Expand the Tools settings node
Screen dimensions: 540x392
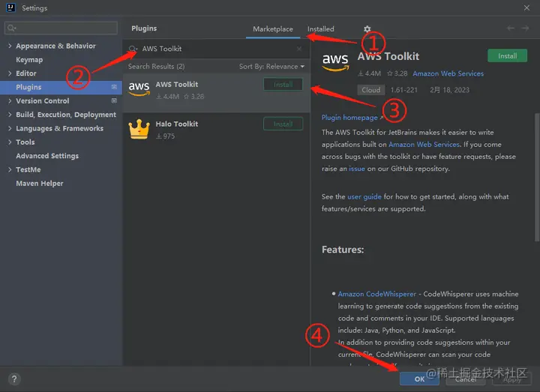point(10,142)
